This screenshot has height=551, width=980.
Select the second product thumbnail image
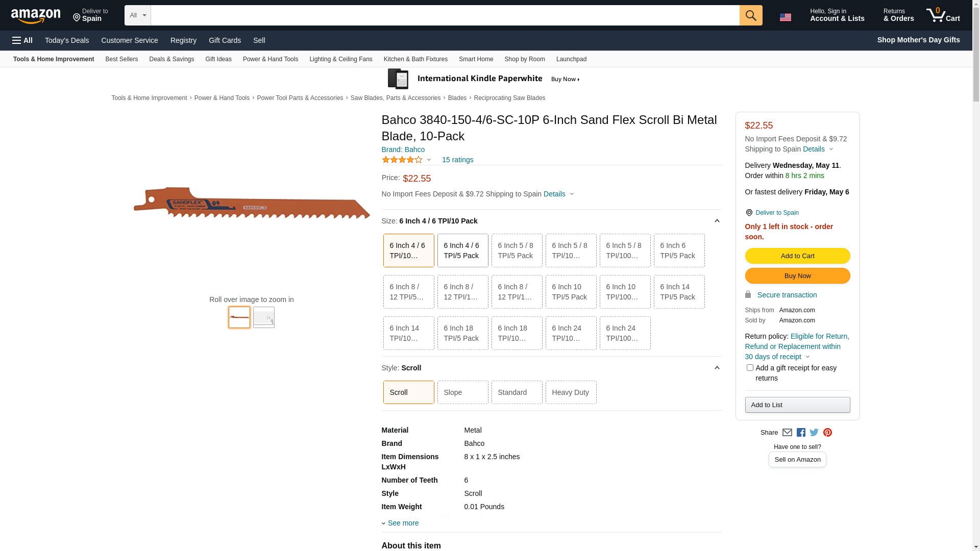coord(264,317)
